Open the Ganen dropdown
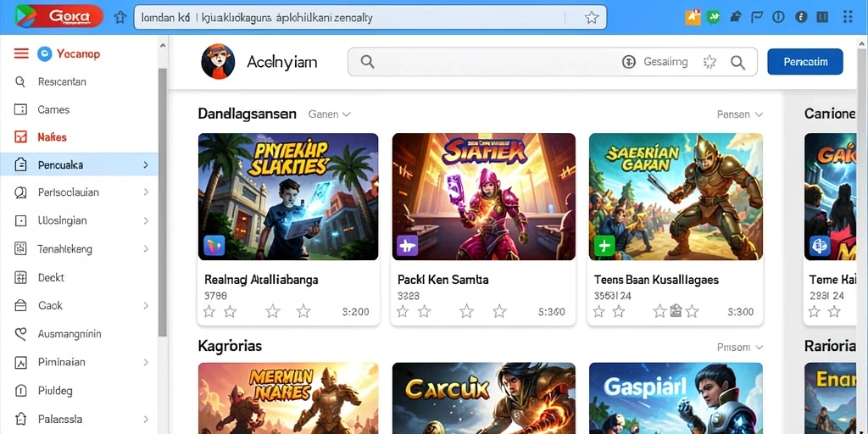Screen dimensions: 868x434 (x=330, y=114)
